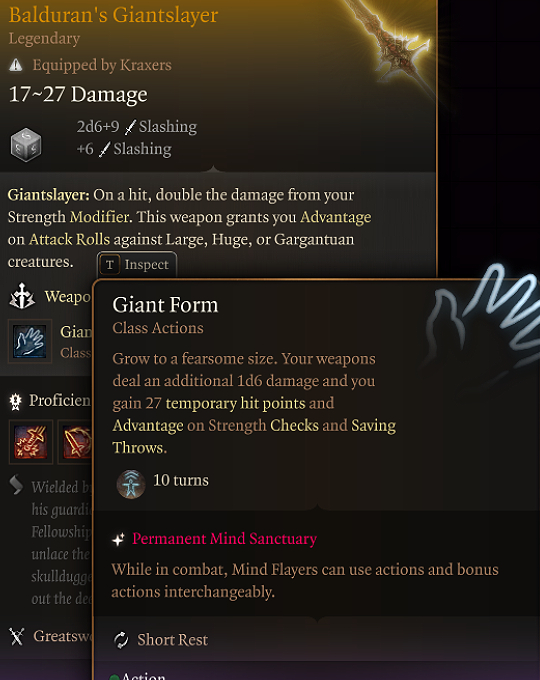Click the Giant Form tooltip title
This screenshot has height=680, width=540.
coord(165,305)
